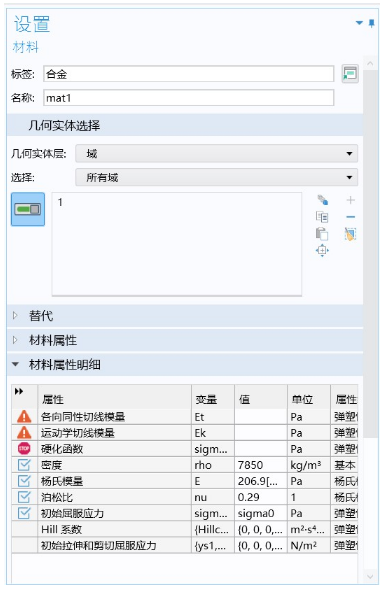Toggle the checkbox for 杨氏模量 row
Viewport: 387px width, 592px height.
[x=24, y=481]
